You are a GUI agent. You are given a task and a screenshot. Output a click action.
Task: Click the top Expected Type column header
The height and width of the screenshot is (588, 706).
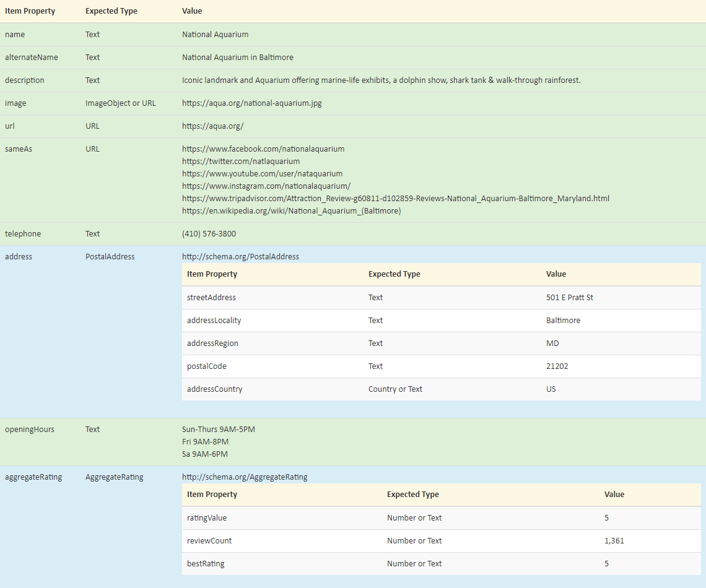(x=111, y=11)
